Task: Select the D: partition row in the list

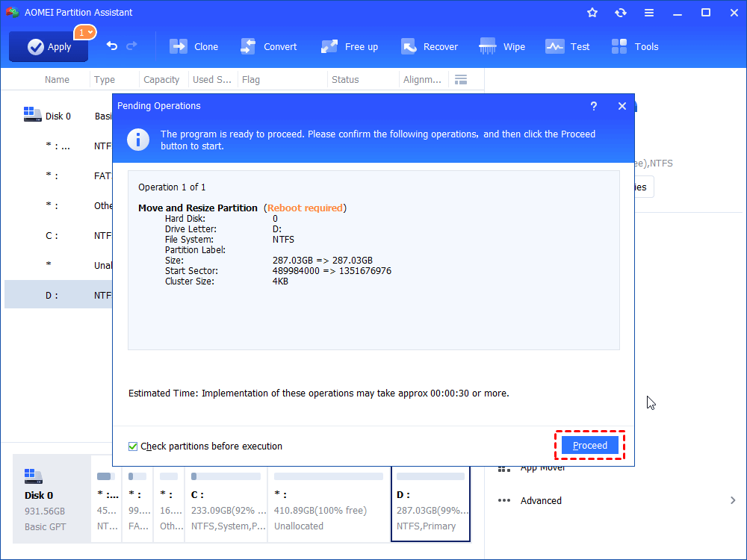Action: coord(59,295)
